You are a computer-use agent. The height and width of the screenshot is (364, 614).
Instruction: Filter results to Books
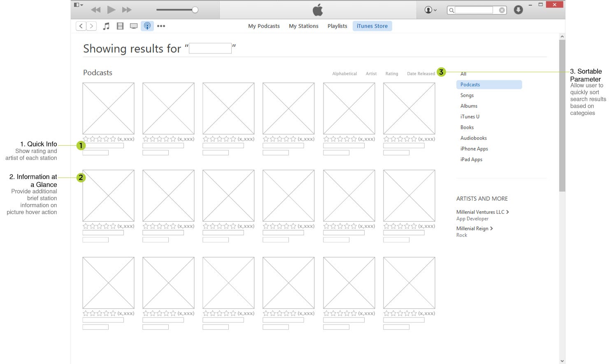pyautogui.click(x=467, y=127)
